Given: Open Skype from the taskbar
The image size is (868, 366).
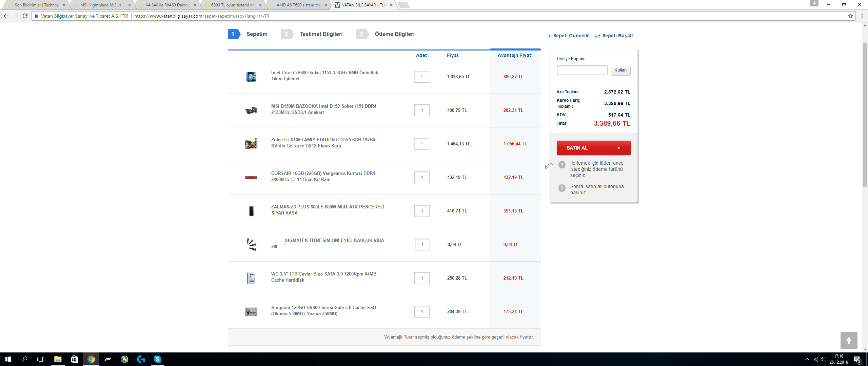Looking at the screenshot, I should (157, 359).
